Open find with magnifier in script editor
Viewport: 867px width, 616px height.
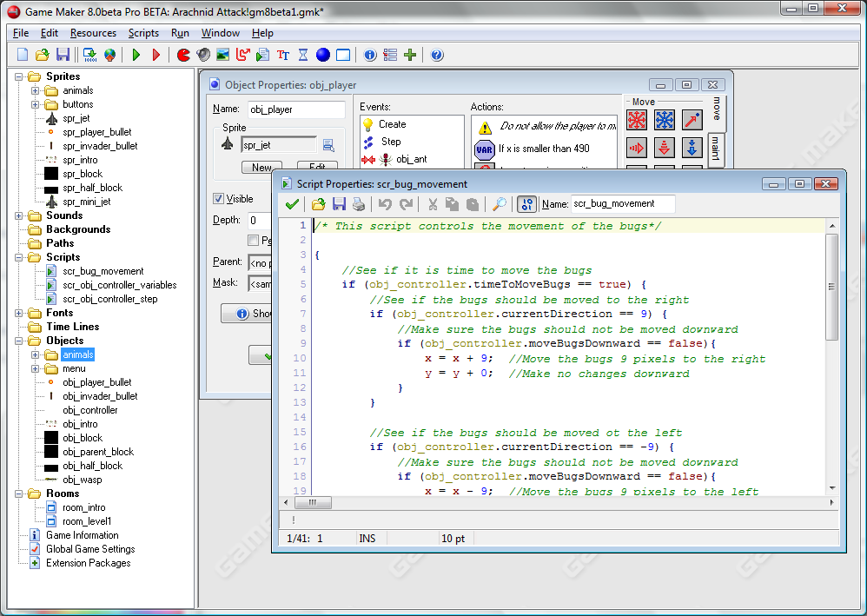[x=499, y=204]
